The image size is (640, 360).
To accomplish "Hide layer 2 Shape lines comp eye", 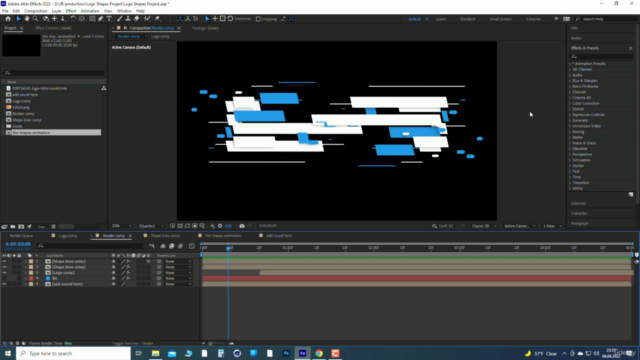I will click(x=4, y=267).
